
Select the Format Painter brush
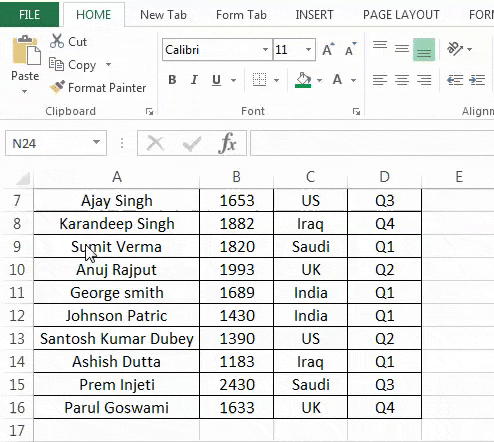click(57, 87)
